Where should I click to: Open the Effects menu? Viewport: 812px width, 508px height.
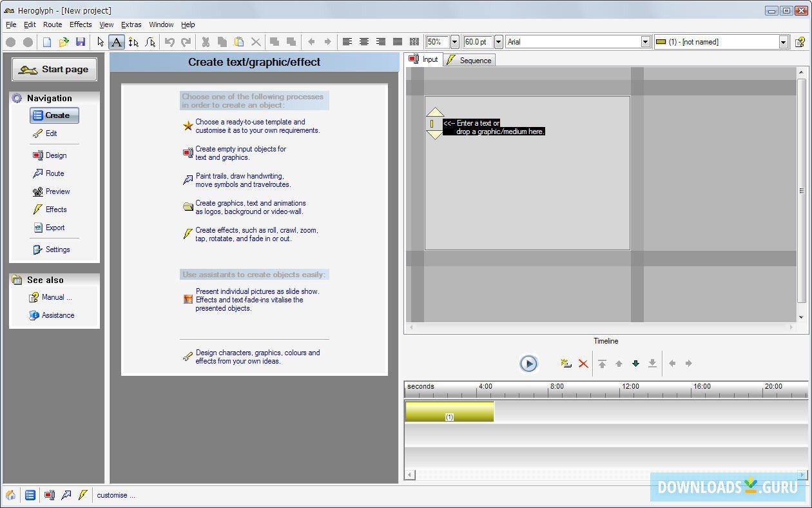[x=81, y=24]
